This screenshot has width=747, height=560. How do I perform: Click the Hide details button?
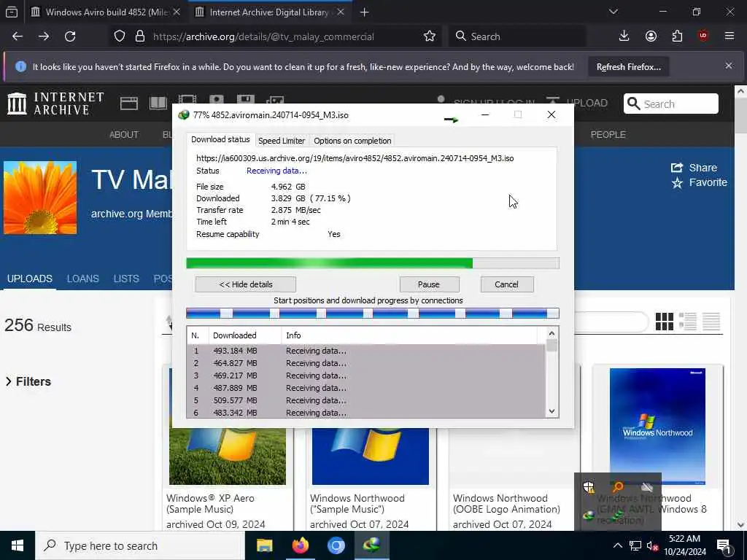[x=245, y=284]
